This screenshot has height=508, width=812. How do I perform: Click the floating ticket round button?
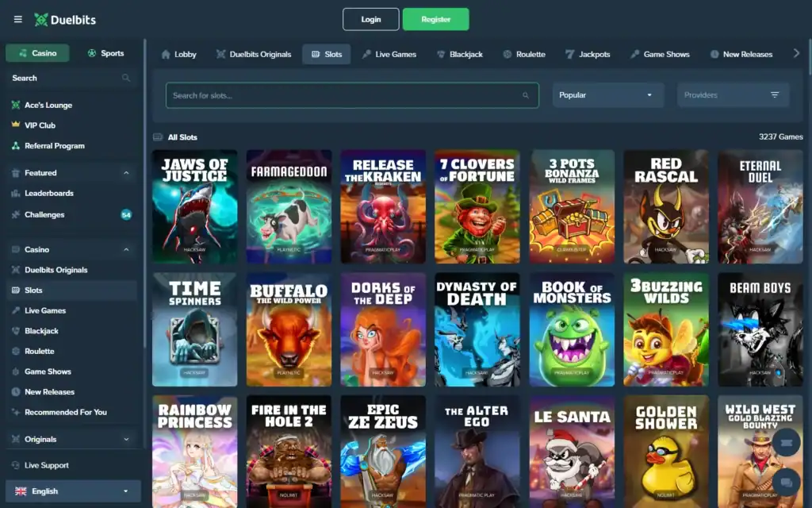pyautogui.click(x=786, y=442)
